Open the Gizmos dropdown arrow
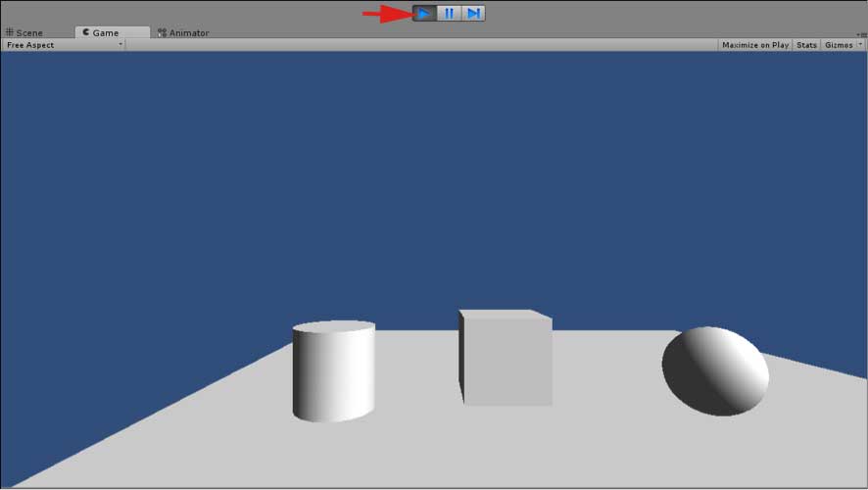The width and height of the screenshot is (868, 490). point(860,45)
